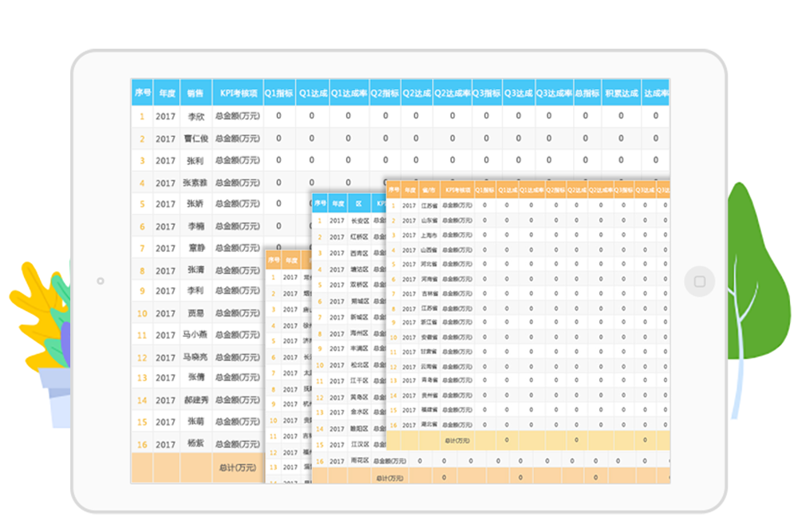
Task: Tap the tablet's front camera dot
Action: (100, 281)
